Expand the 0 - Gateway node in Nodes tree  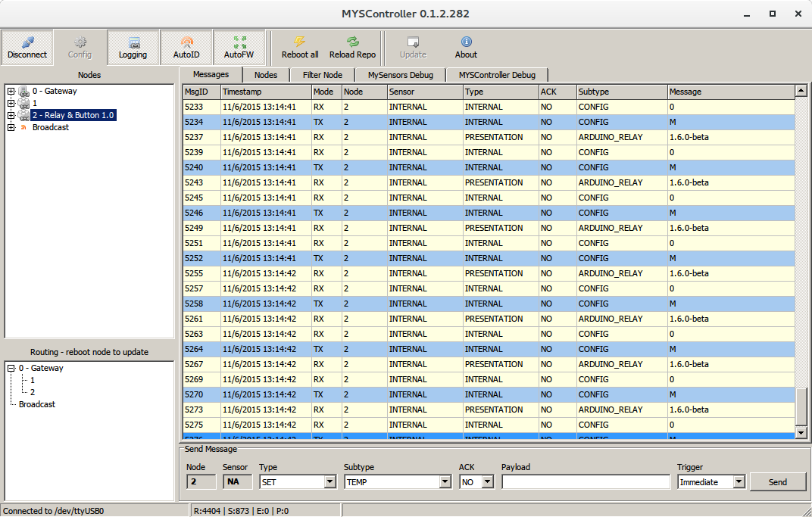(11, 91)
